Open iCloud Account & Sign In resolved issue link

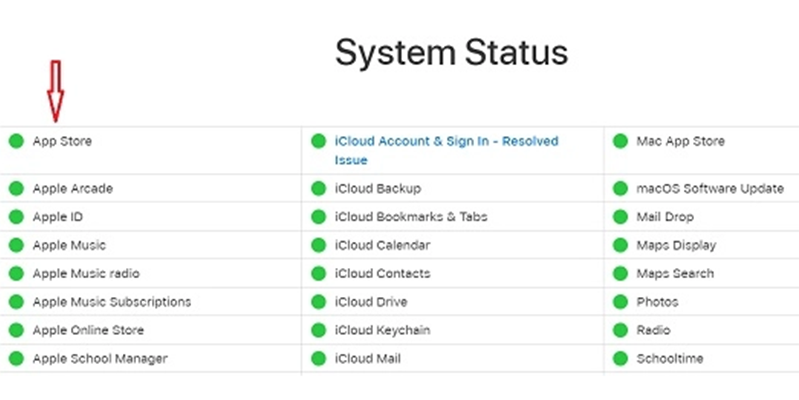coord(446,151)
